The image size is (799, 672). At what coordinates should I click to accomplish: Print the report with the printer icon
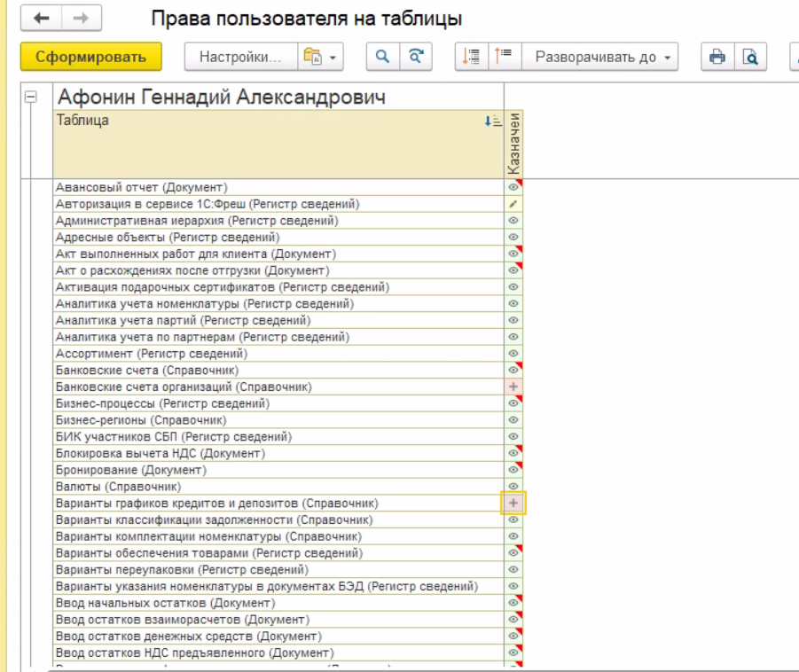(x=717, y=57)
